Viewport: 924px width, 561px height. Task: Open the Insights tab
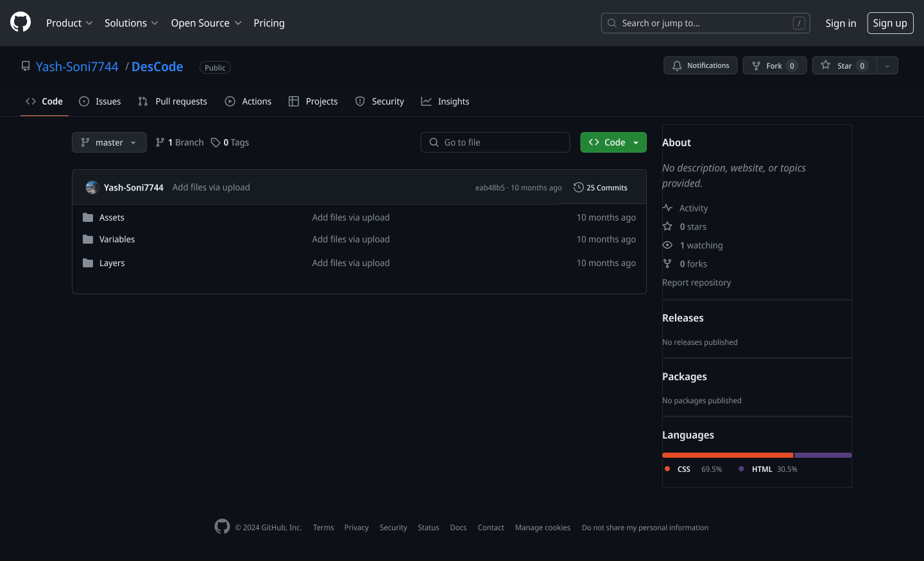tap(445, 101)
